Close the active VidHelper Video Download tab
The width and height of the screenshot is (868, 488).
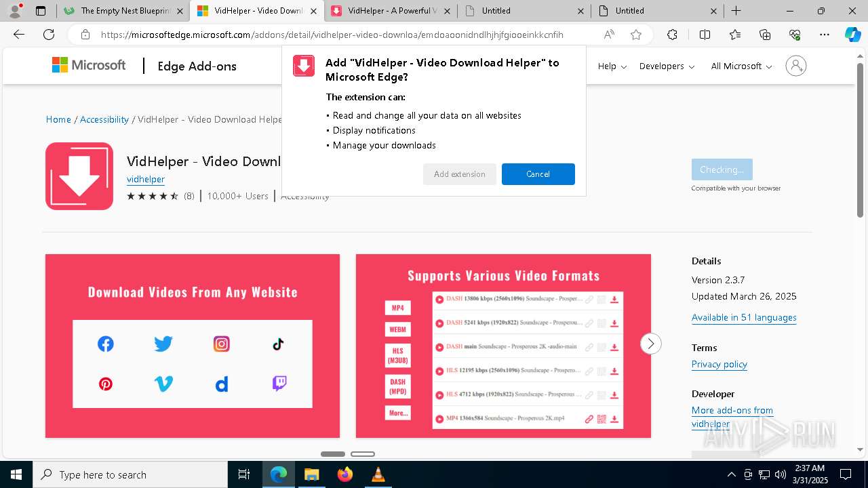pos(313,11)
